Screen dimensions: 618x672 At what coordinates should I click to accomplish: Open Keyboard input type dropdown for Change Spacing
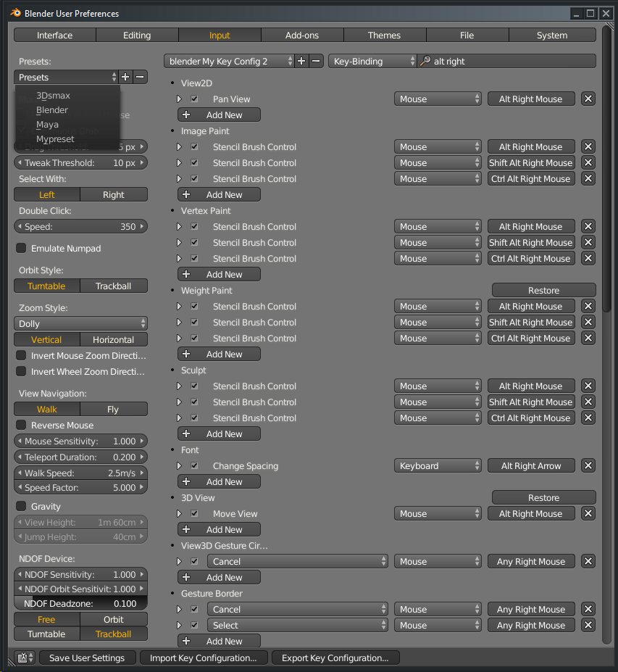[x=438, y=466]
